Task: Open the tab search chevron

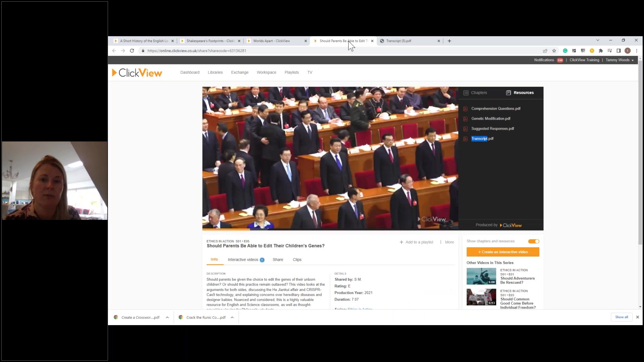Action: pos(598,40)
